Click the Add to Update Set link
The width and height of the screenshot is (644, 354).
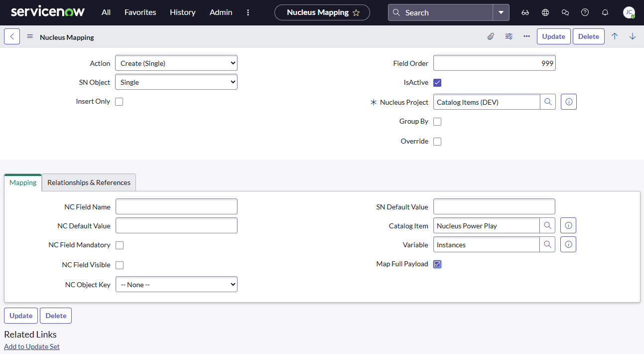point(32,347)
